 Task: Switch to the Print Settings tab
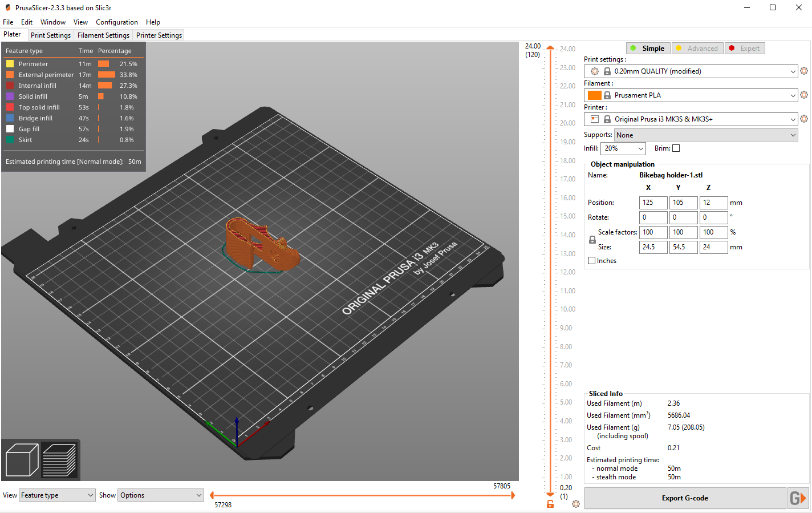pyautogui.click(x=51, y=35)
